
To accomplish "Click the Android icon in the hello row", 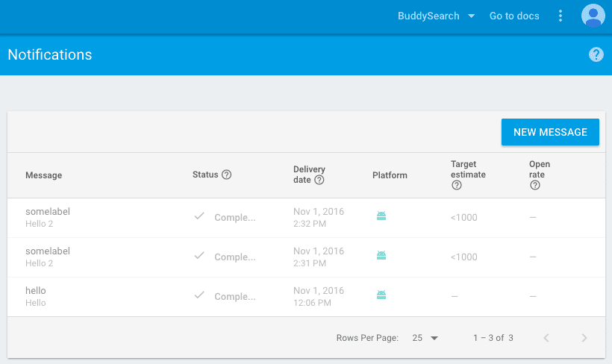I will click(381, 295).
